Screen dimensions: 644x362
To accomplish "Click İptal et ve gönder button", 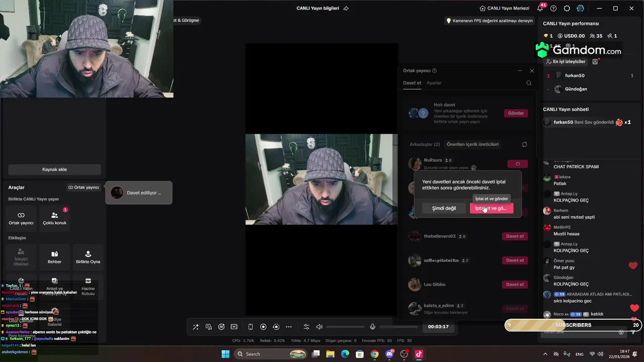I will 492,208.
